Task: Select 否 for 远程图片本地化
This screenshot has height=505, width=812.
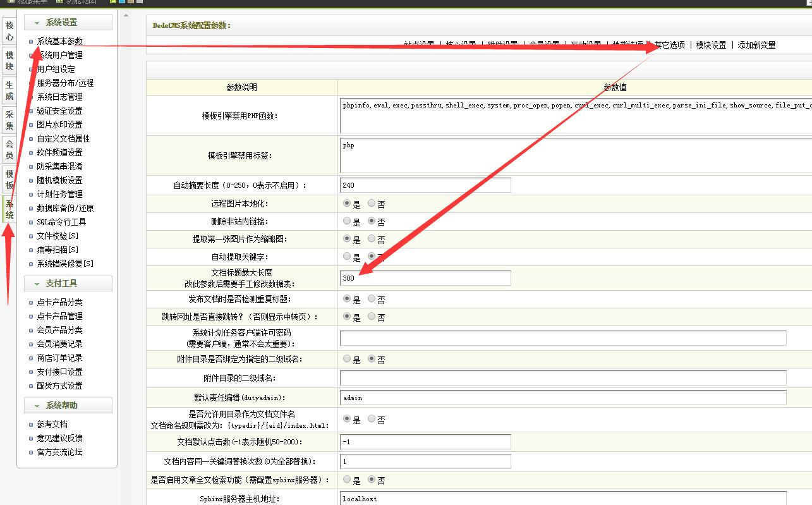Action: pyautogui.click(x=372, y=204)
